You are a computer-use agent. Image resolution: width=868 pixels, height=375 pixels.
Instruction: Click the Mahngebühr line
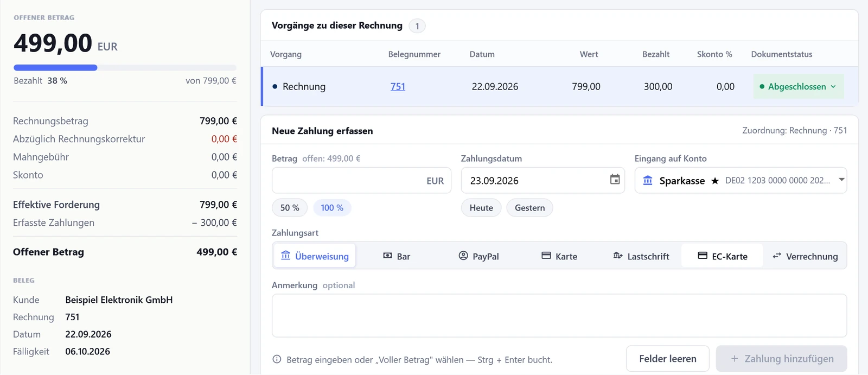(x=125, y=157)
